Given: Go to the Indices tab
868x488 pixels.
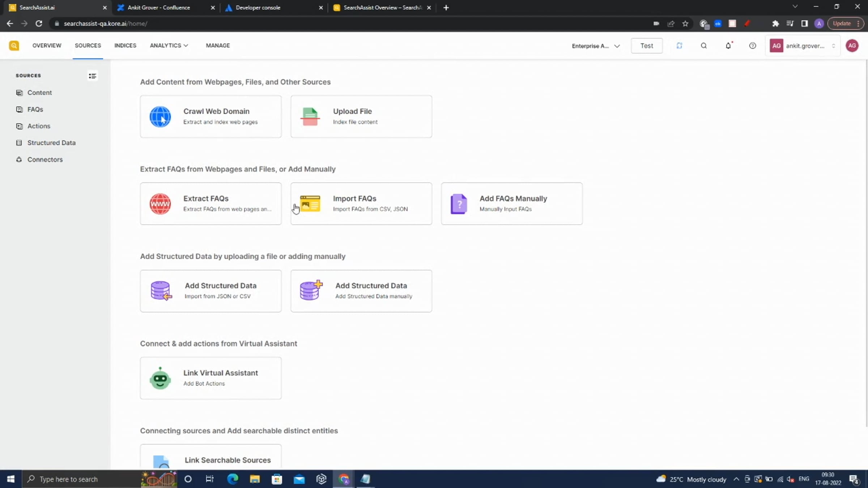Looking at the screenshot, I should click(x=125, y=46).
